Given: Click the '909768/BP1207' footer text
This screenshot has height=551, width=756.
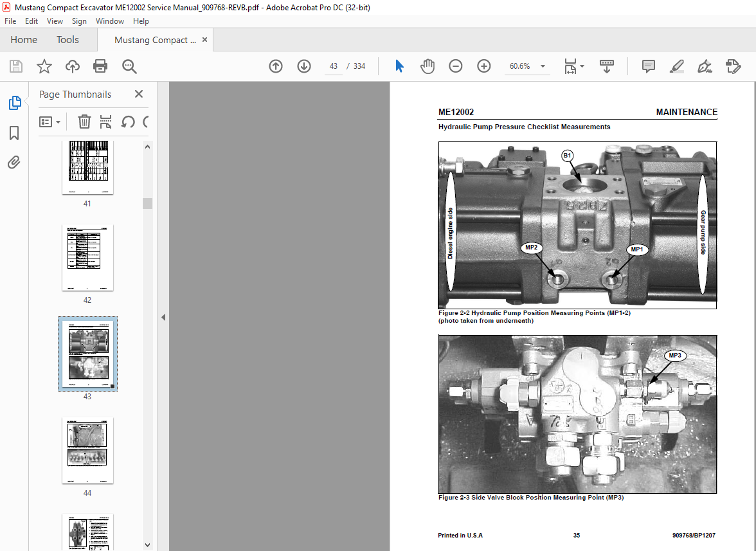Looking at the screenshot, I should [694, 535].
